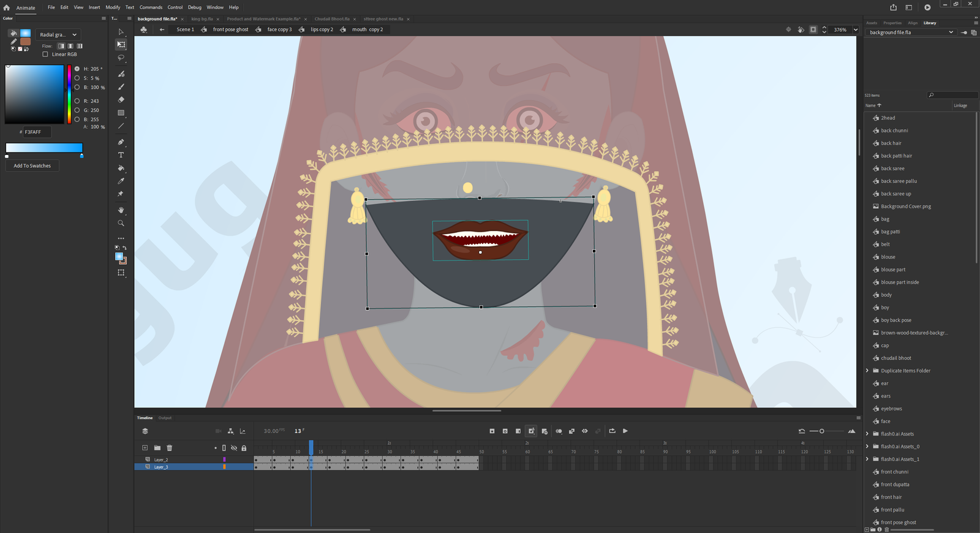The width and height of the screenshot is (980, 533).
Task: Activate the Hand tool
Action: click(x=121, y=210)
